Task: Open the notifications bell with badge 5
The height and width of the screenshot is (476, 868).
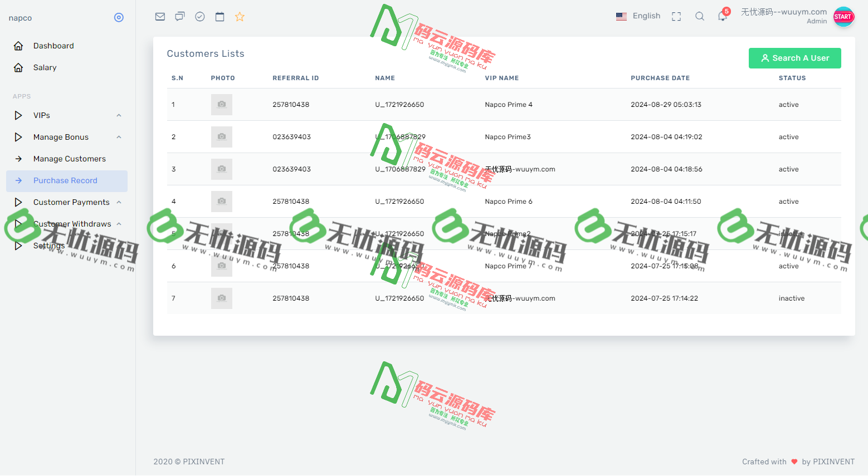Action: [722, 16]
